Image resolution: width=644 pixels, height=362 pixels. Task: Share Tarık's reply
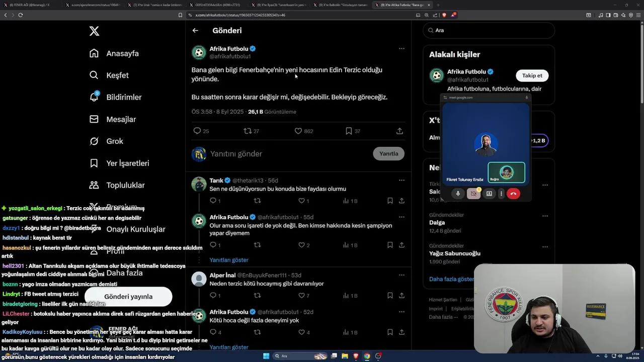401,201
